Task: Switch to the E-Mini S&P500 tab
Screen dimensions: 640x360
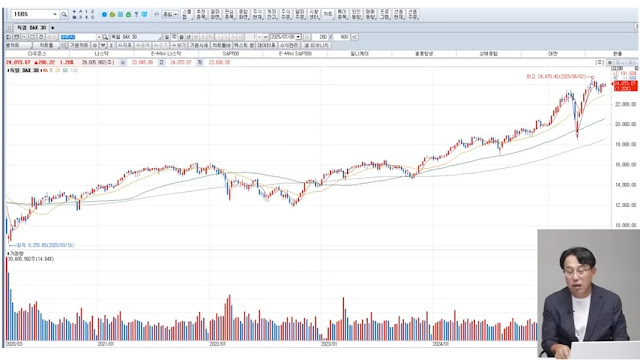Action: coord(295,54)
